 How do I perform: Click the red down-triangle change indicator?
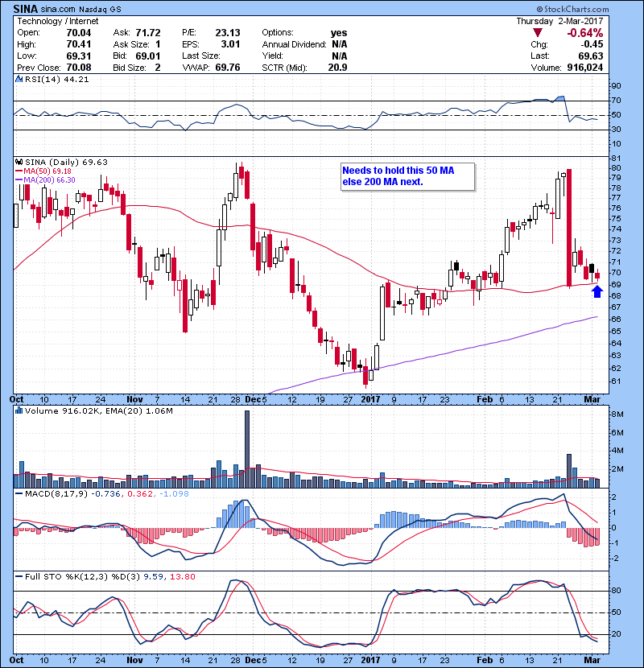coord(538,33)
